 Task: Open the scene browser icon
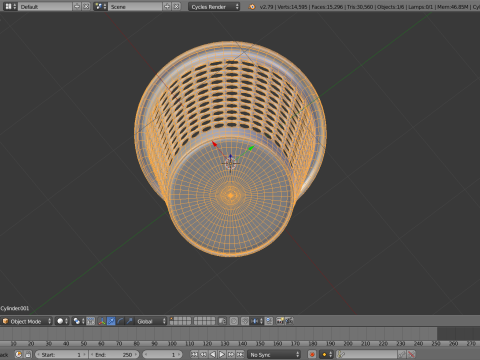100,6
